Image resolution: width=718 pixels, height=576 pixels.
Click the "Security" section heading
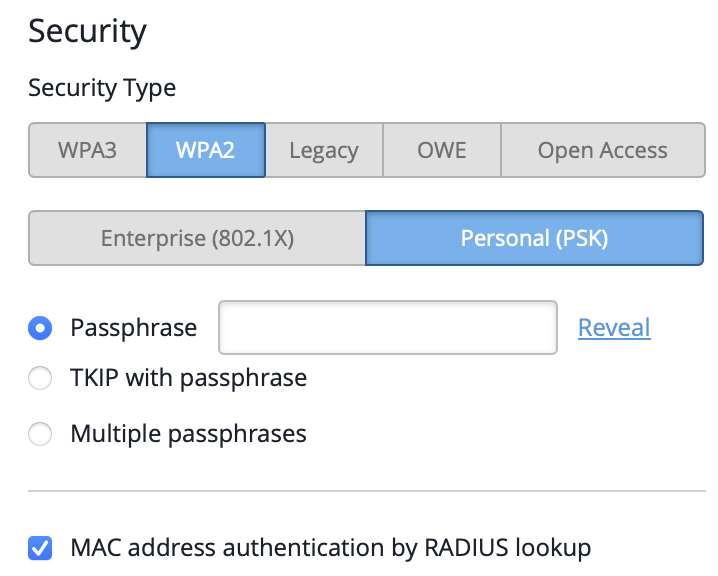(87, 31)
